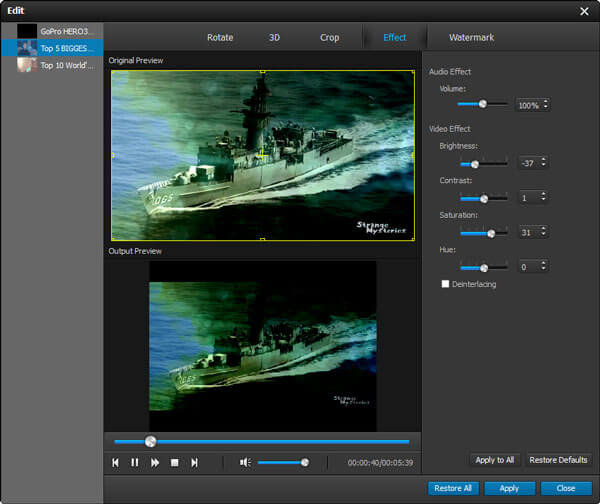Mute audio using the speaker icon
The height and width of the screenshot is (504, 600).
click(x=245, y=462)
